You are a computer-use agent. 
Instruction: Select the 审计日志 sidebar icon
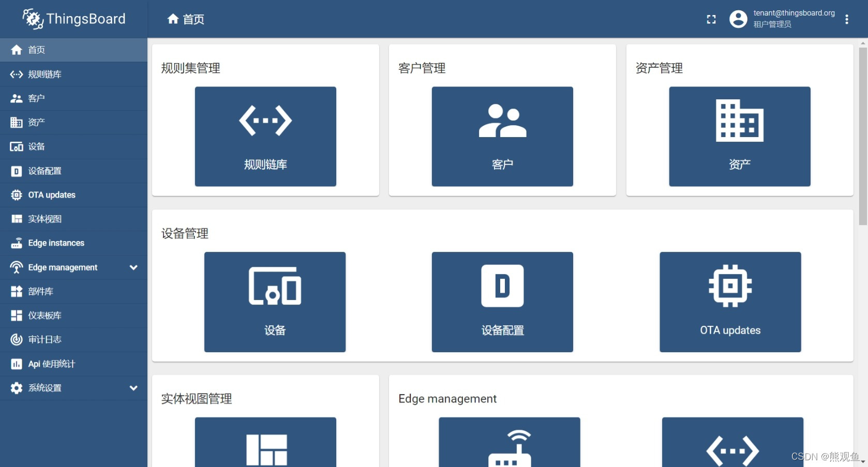coord(16,339)
